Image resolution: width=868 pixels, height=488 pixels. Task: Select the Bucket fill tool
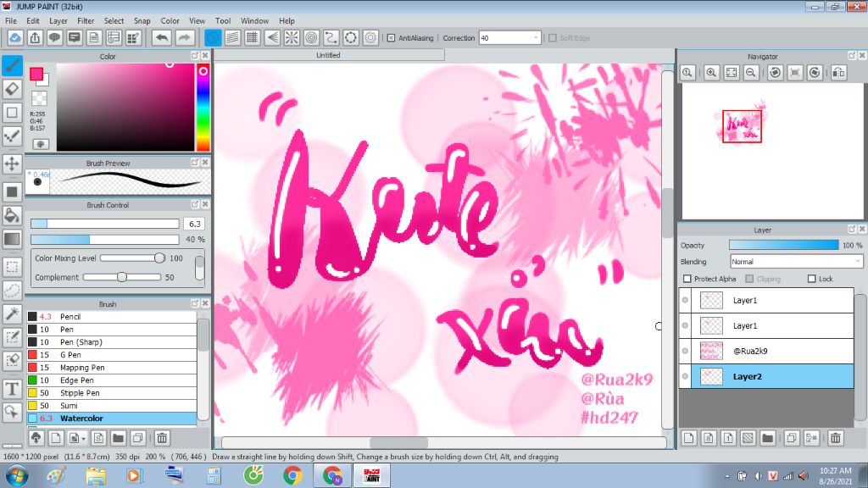click(12, 215)
